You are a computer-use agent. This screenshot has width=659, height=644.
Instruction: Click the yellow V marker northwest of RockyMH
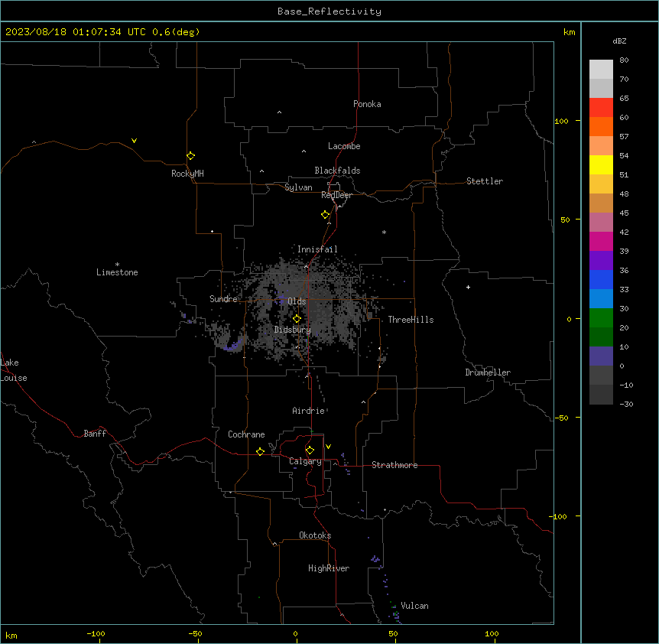click(x=134, y=141)
